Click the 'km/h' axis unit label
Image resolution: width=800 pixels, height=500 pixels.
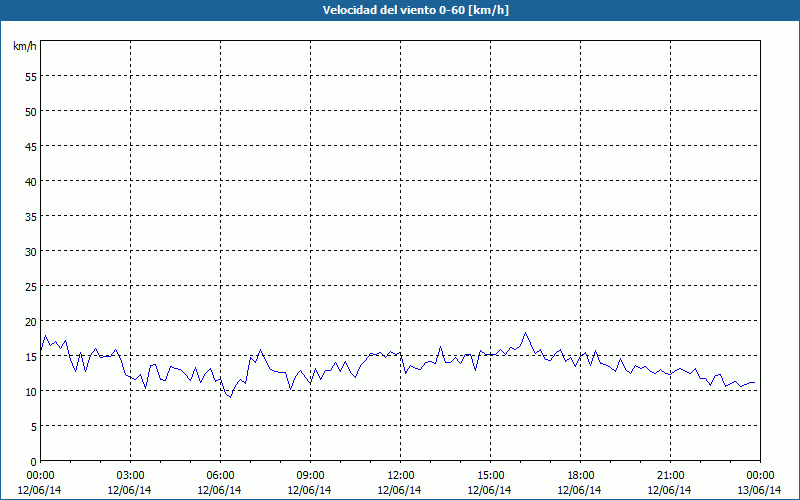click(24, 46)
